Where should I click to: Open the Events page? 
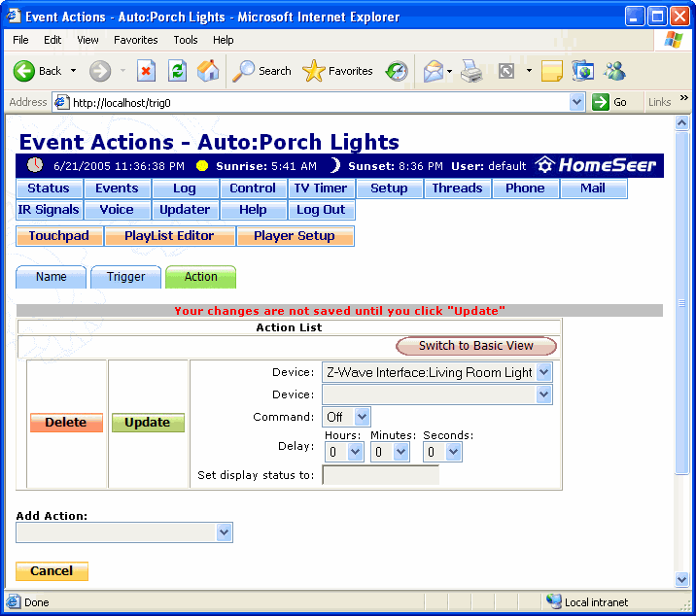click(x=117, y=188)
